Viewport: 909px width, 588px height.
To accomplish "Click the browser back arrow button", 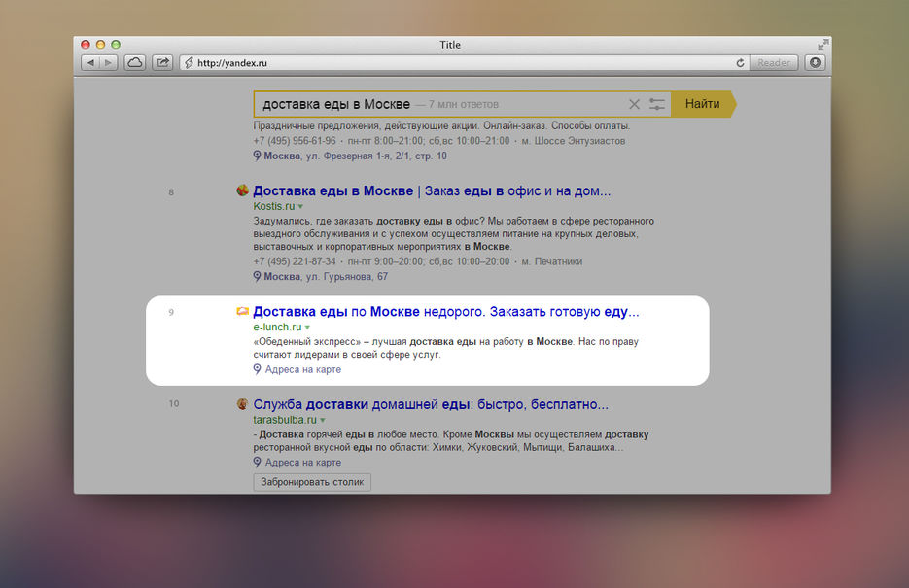I will [x=89, y=62].
